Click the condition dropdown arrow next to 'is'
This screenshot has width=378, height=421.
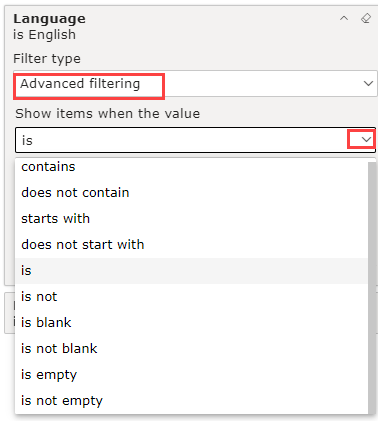tap(366, 140)
